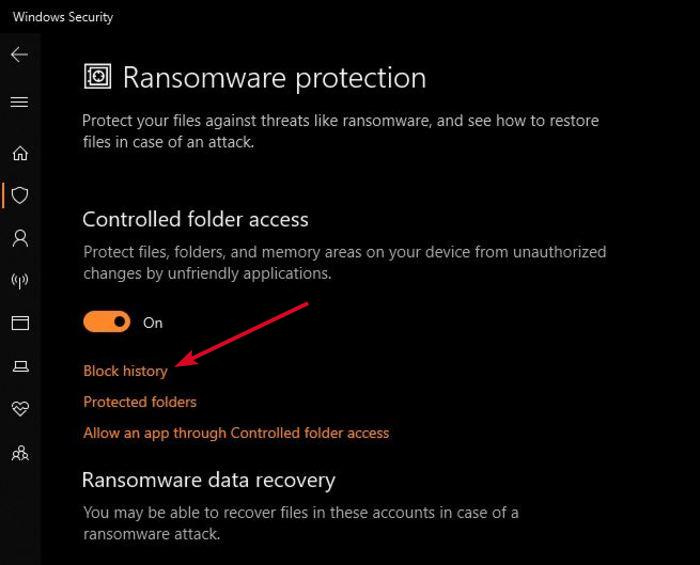Turn off Controlled folder access toggle
The width and height of the screenshot is (700, 565).
(107, 322)
